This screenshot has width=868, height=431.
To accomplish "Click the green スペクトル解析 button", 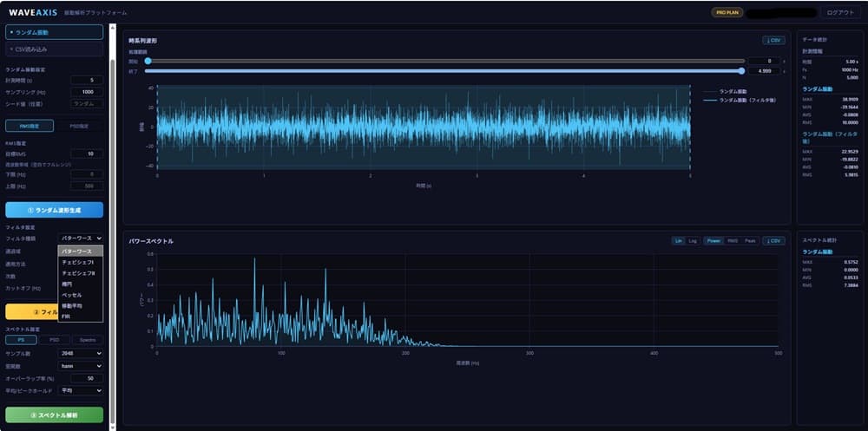I will coord(54,415).
